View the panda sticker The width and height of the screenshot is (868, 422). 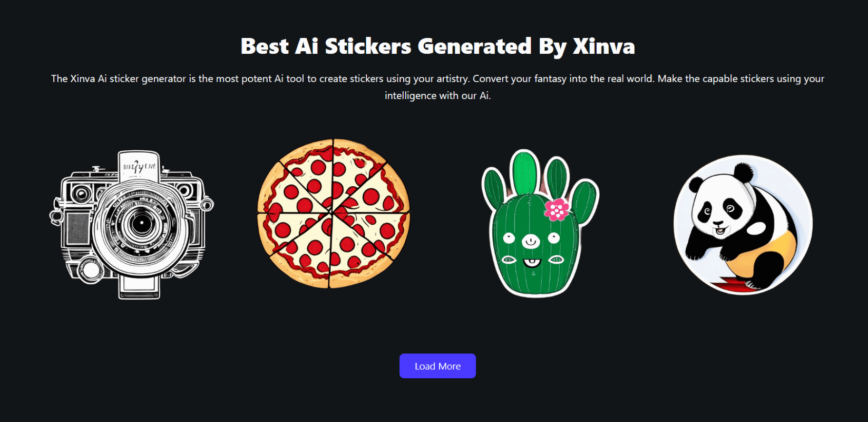[743, 225]
